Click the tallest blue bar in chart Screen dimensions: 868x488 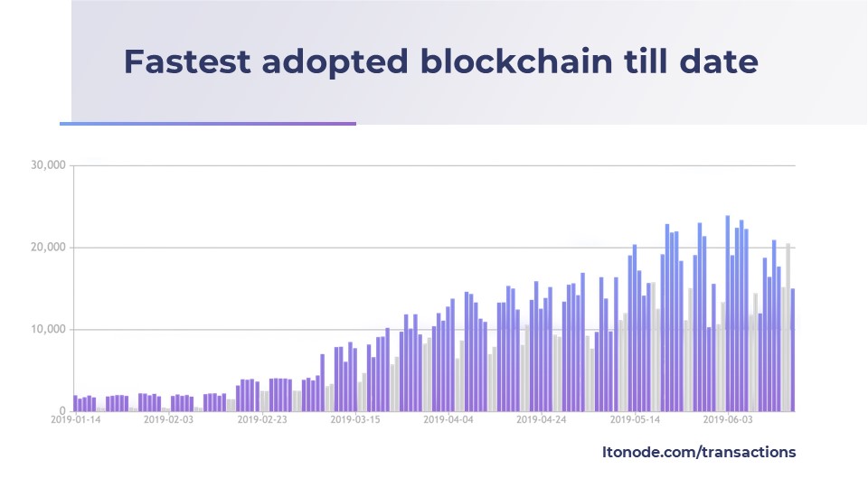pos(727,314)
